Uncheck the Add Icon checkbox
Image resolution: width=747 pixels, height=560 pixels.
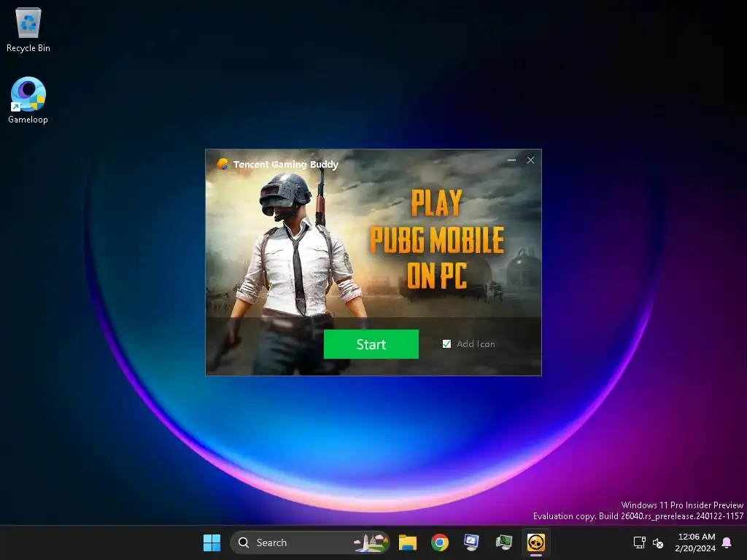pyautogui.click(x=446, y=344)
